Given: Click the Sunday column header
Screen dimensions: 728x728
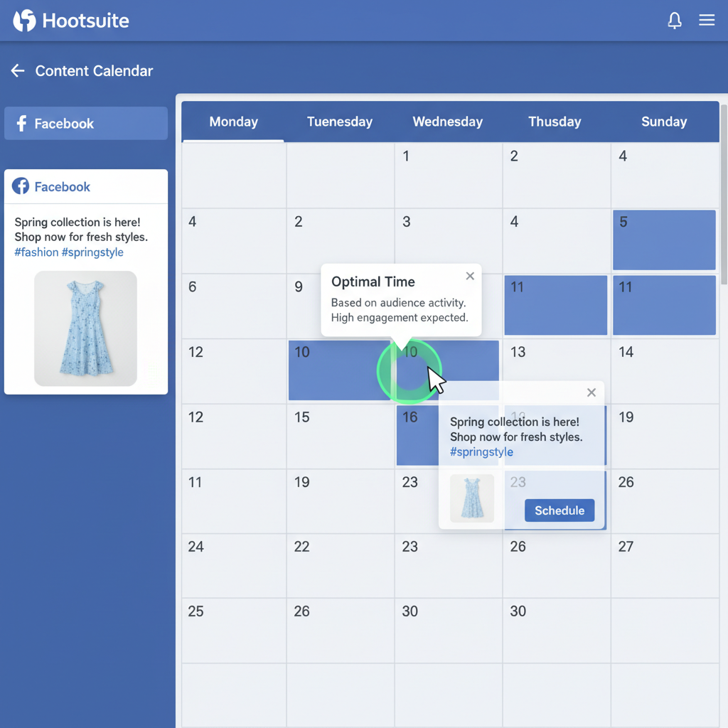Looking at the screenshot, I should point(663,122).
